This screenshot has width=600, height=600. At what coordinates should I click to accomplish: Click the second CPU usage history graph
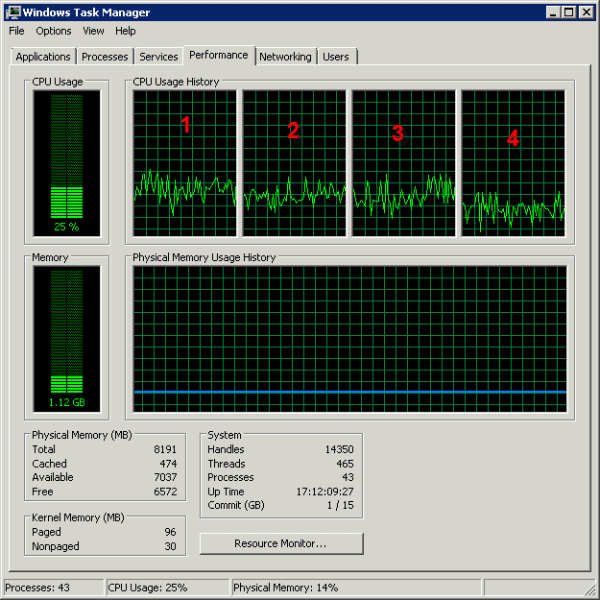pyautogui.click(x=294, y=163)
